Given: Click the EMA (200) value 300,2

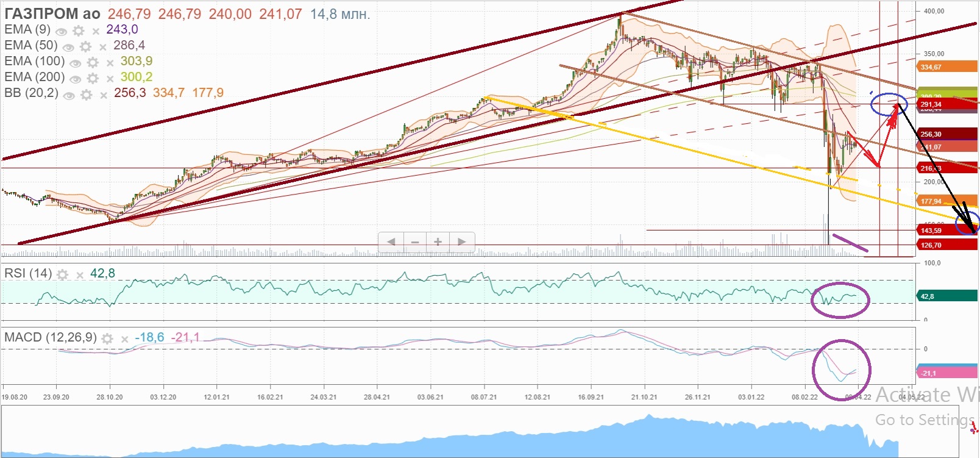Looking at the screenshot, I should (137, 77).
